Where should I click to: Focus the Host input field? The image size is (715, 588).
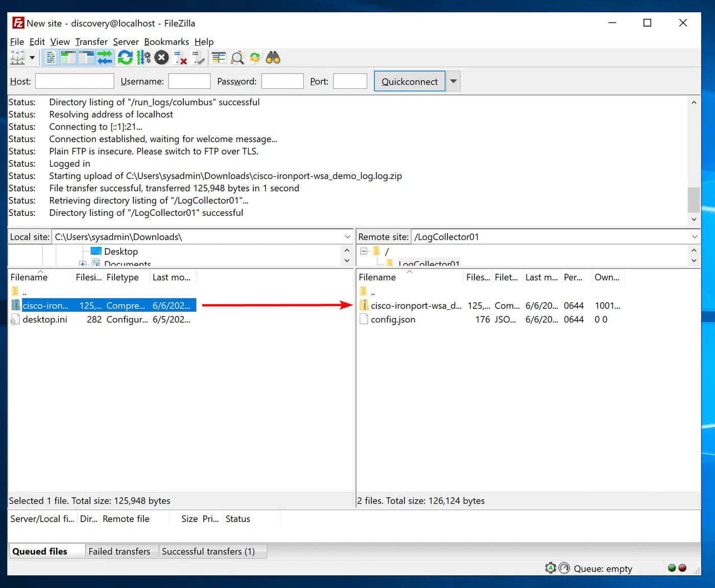click(75, 81)
